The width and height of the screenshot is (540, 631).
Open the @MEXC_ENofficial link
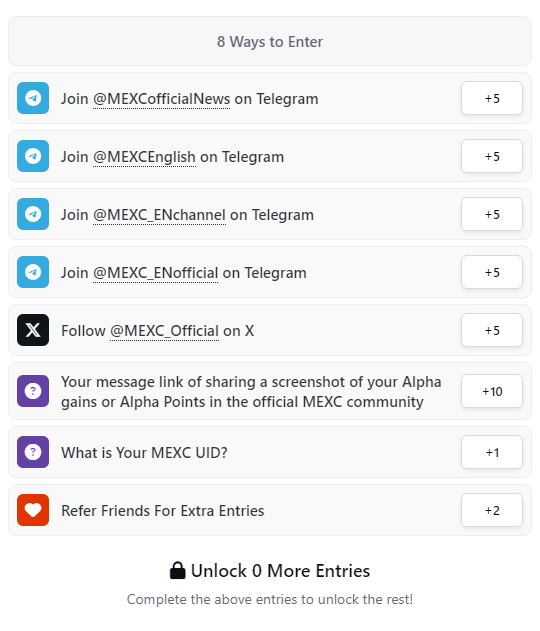(155, 273)
